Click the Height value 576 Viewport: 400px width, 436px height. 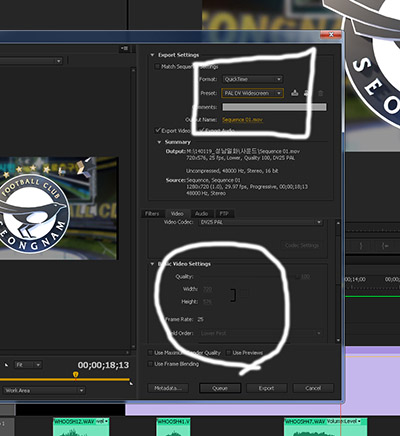pyautogui.click(x=207, y=302)
